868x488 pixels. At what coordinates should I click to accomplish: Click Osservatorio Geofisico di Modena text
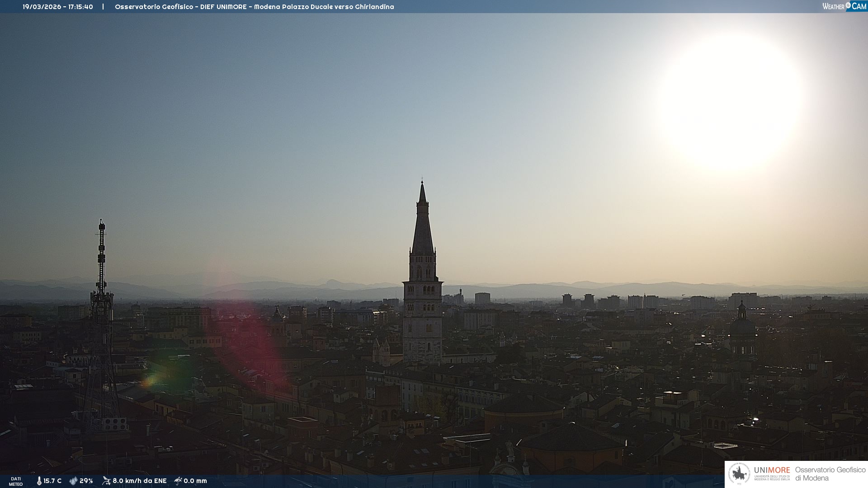pyautogui.click(x=830, y=474)
